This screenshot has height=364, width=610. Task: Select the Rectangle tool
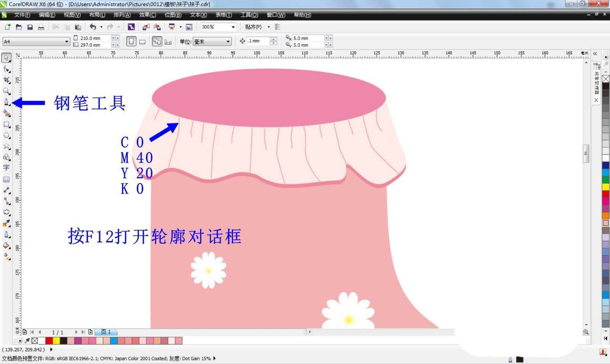[6, 124]
